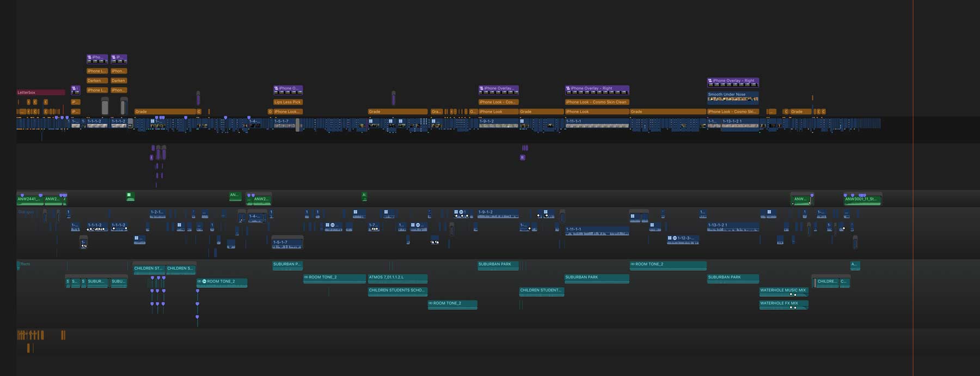Select the green ANW2441_... music clip

tap(30, 200)
